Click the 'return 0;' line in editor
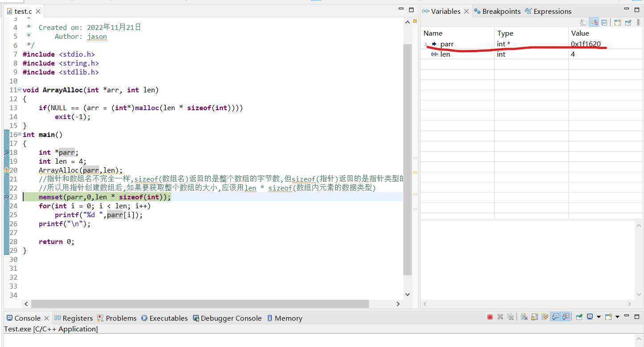644x347 pixels. 57,242
